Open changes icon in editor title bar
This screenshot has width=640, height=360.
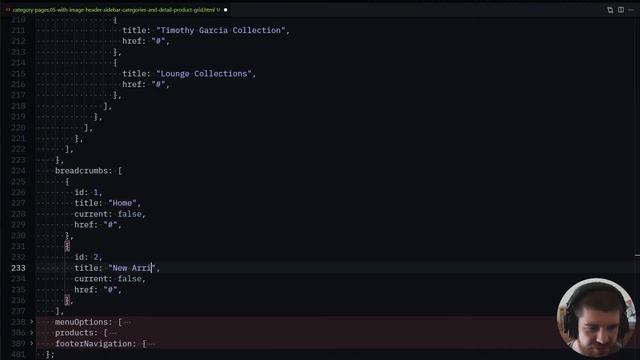pyautogui.click(x=610, y=10)
